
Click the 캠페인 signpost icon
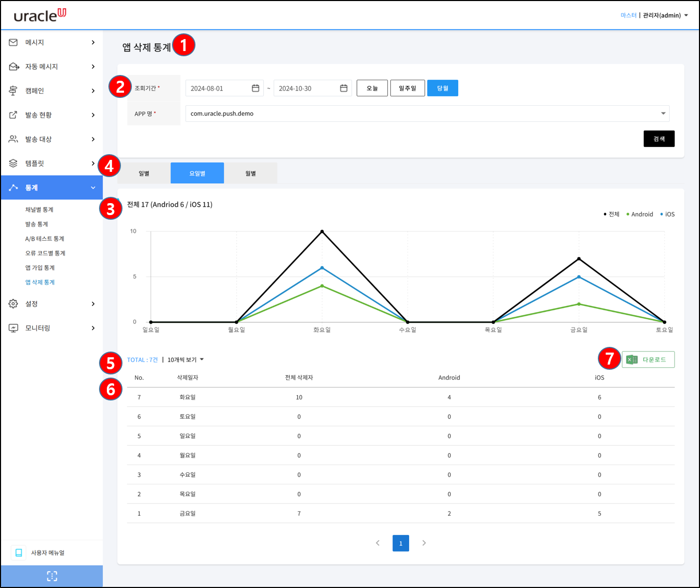14,91
